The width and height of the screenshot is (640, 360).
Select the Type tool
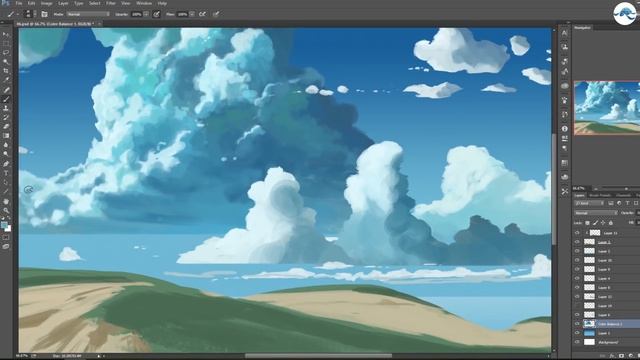pyautogui.click(x=6, y=173)
